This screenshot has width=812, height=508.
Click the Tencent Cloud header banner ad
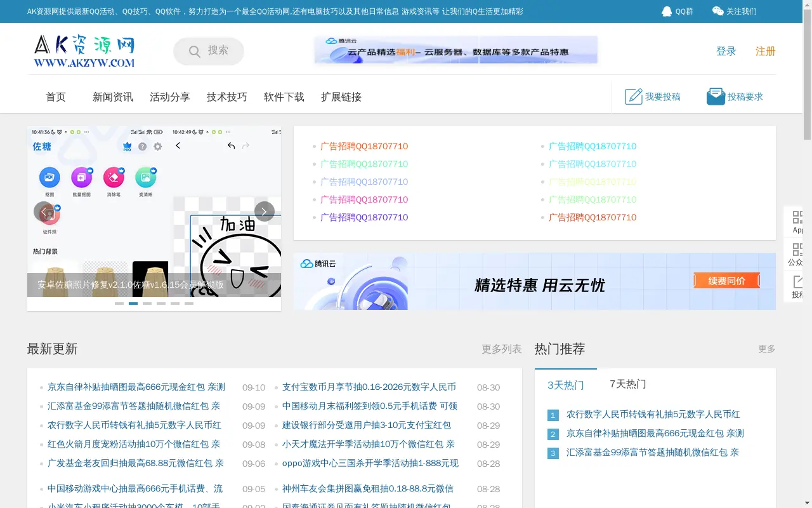(456, 50)
